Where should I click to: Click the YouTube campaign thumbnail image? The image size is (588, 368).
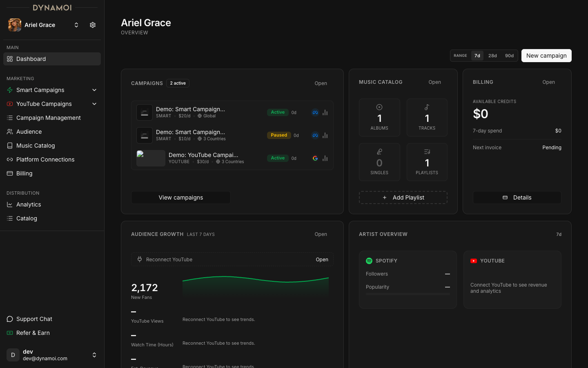point(151,158)
